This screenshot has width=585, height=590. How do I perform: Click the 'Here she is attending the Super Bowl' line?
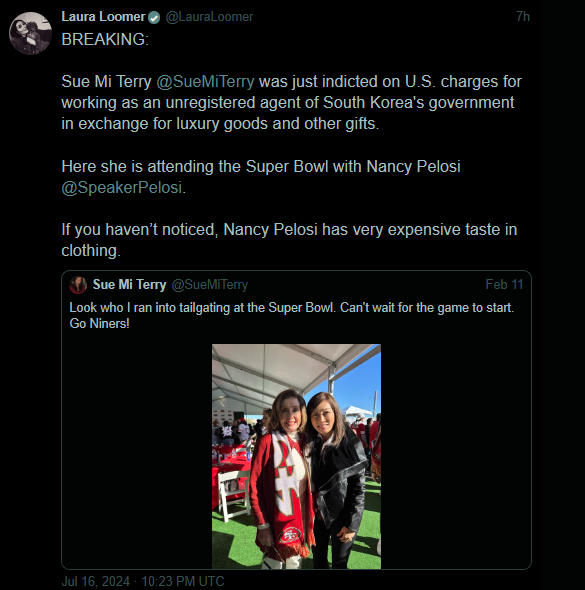click(x=261, y=166)
